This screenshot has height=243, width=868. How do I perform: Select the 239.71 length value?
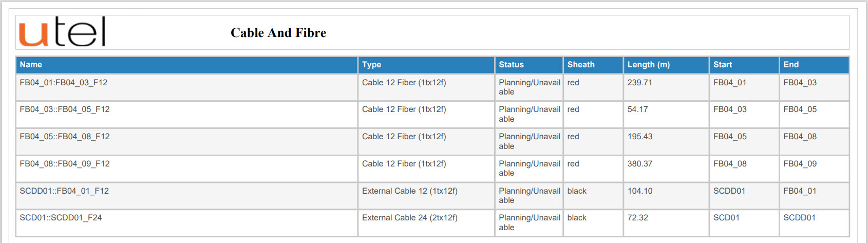pyautogui.click(x=639, y=83)
